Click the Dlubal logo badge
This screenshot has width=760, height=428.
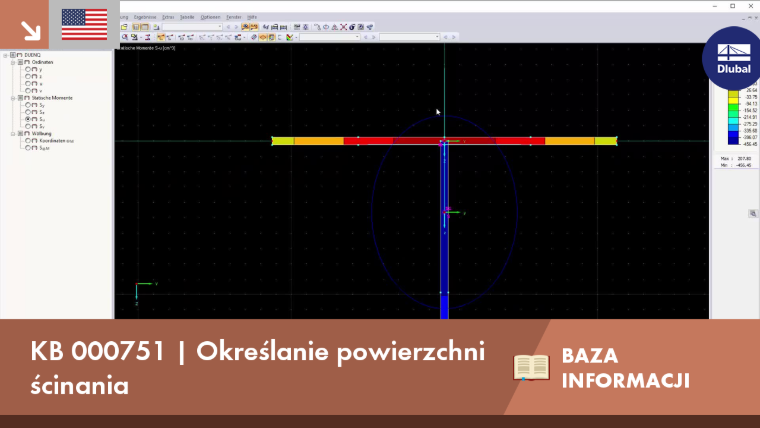[x=733, y=58]
